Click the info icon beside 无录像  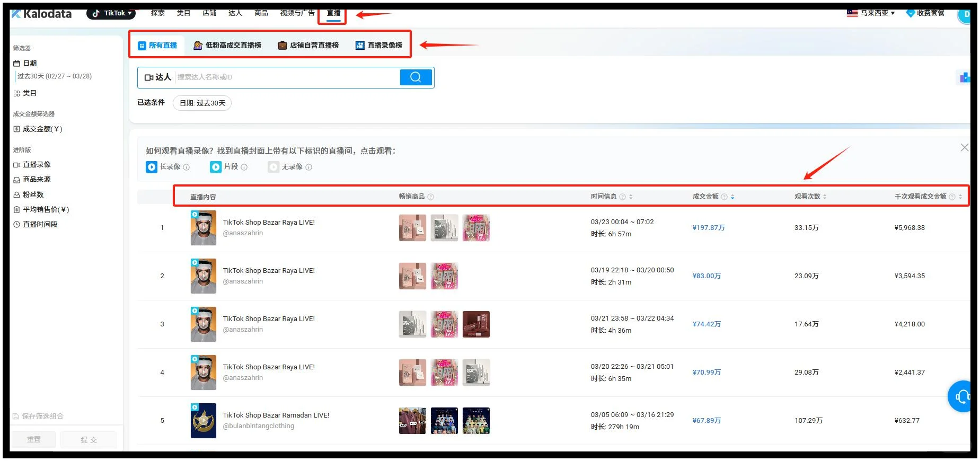[309, 167]
